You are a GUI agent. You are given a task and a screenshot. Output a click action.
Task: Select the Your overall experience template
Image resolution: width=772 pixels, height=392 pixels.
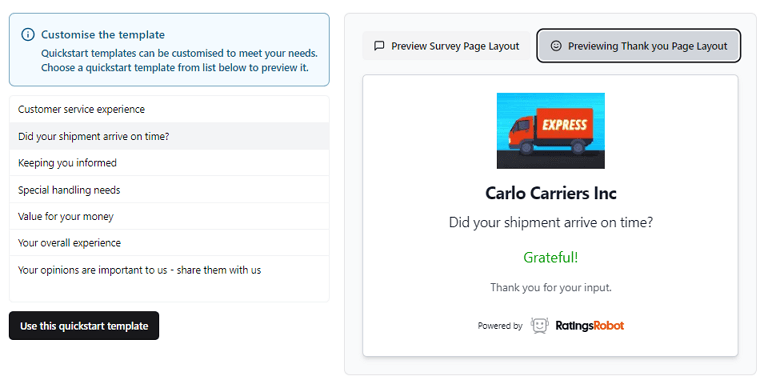tap(169, 243)
